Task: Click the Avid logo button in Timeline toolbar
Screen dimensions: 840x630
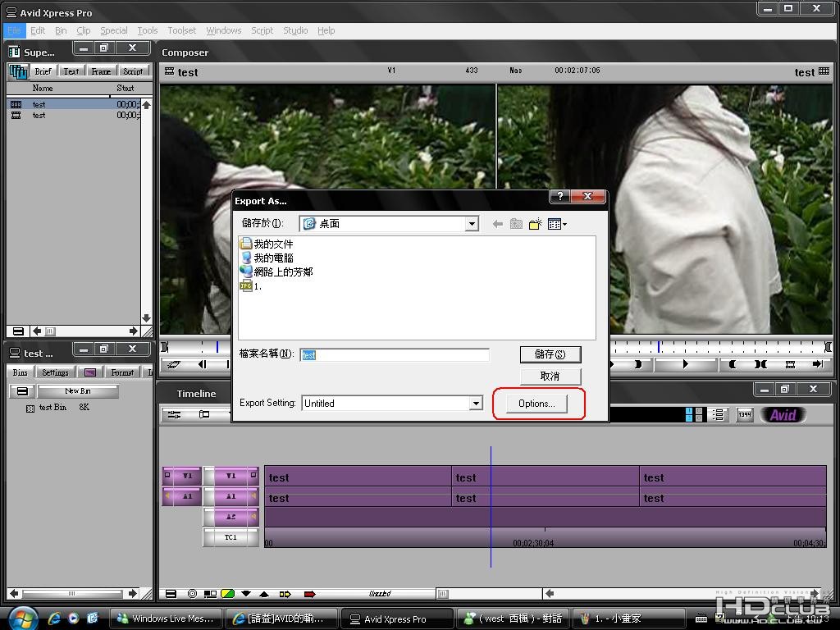Action: 783,414
